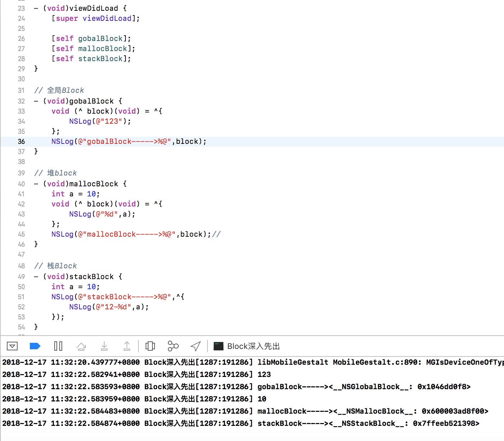Open the Debug Memory Graph icon
This screenshot has height=441, width=504.
tap(173, 346)
